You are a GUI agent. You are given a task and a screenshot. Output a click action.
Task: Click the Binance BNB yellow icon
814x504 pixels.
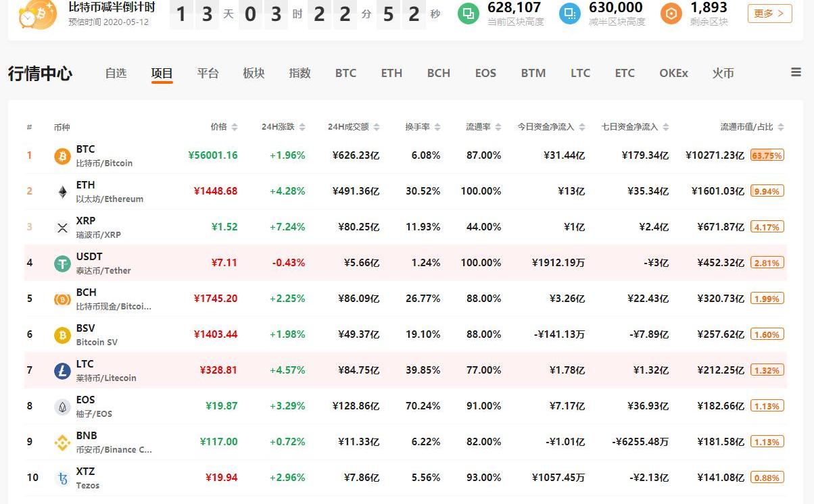click(x=62, y=443)
